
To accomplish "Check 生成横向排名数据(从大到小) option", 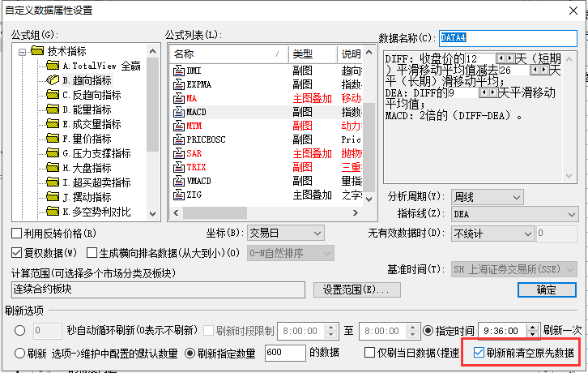I will coord(92,253).
